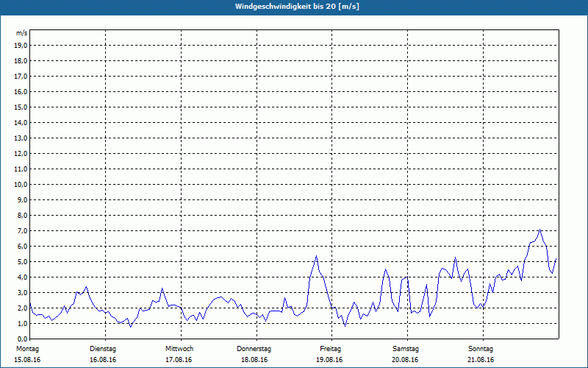The width and height of the screenshot is (588, 368).
Task: Click the 10,0 tick label on the y-axis
Action: click(21, 184)
